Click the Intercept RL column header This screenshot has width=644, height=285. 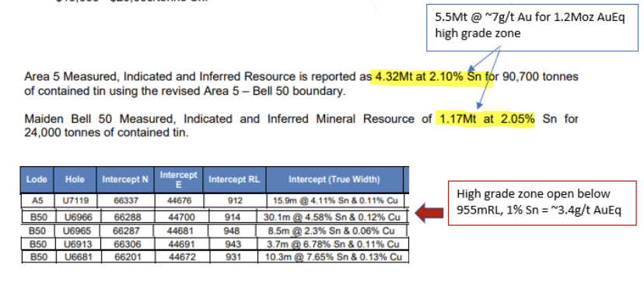click(x=234, y=179)
